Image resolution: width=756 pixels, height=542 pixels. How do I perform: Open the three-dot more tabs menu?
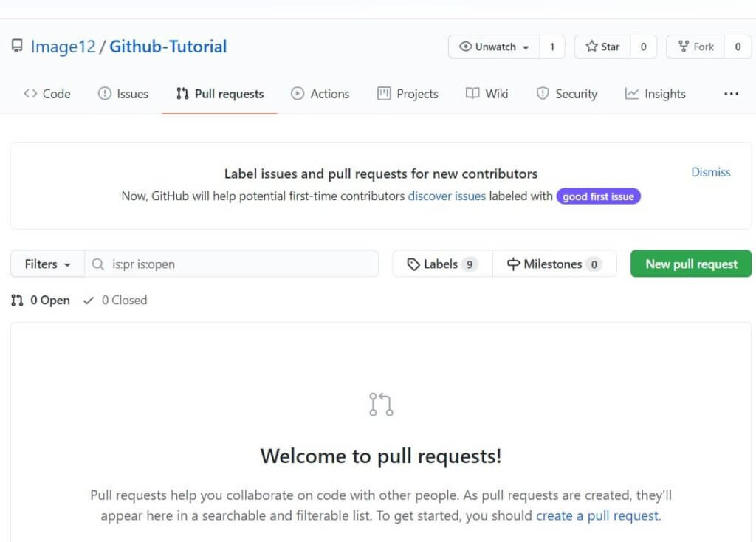[x=731, y=94]
